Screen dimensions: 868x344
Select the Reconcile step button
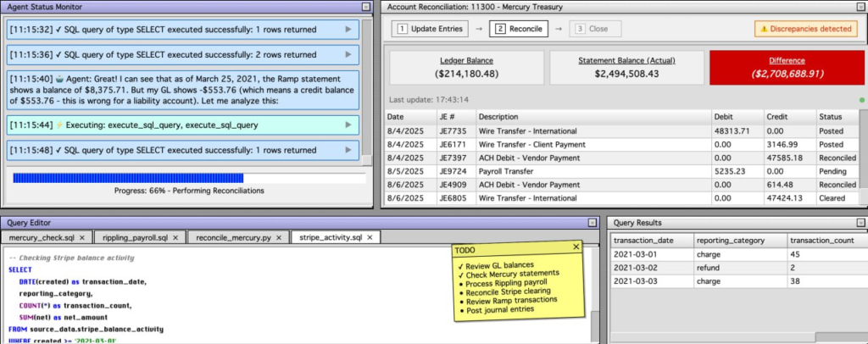(x=517, y=29)
